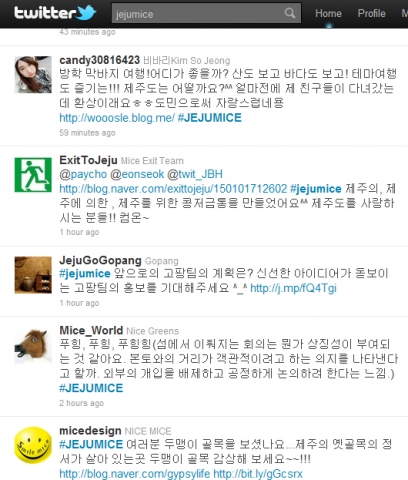Screen dimensions: 408x480
Task: Go to the Profile tab
Action: 371,13
